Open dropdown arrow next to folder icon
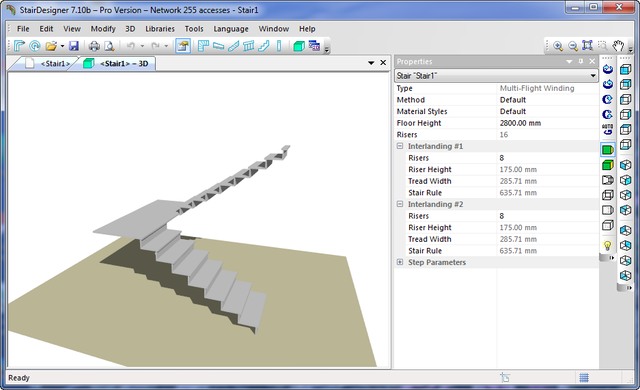The width and height of the screenshot is (640, 390). point(62,46)
